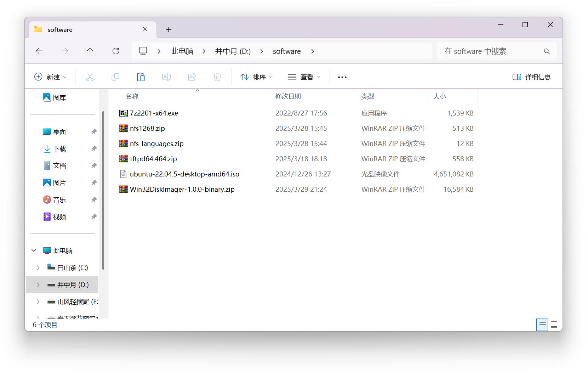588x377 pixels.
Task: Toggle the 详细信息 details pane
Action: tap(531, 77)
